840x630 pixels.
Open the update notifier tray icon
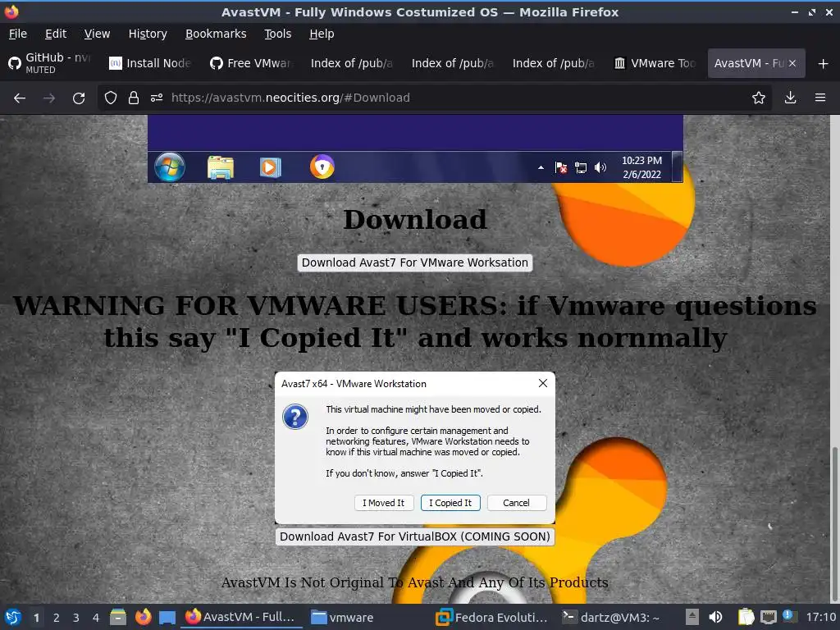788,615
